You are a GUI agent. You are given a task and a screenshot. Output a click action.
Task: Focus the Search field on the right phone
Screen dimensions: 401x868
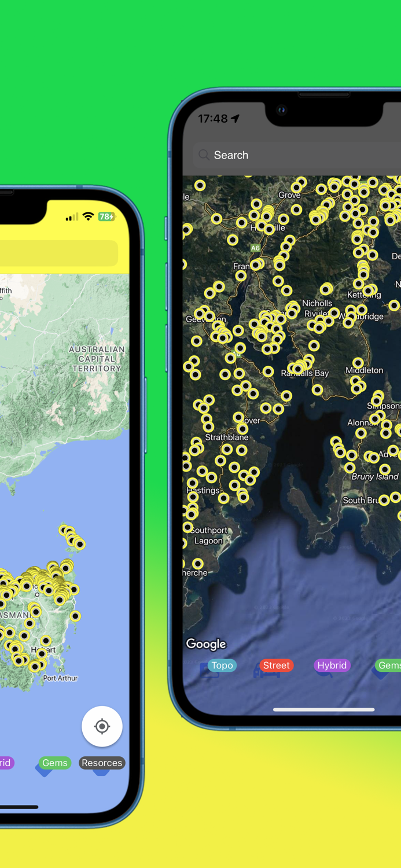tap(297, 155)
